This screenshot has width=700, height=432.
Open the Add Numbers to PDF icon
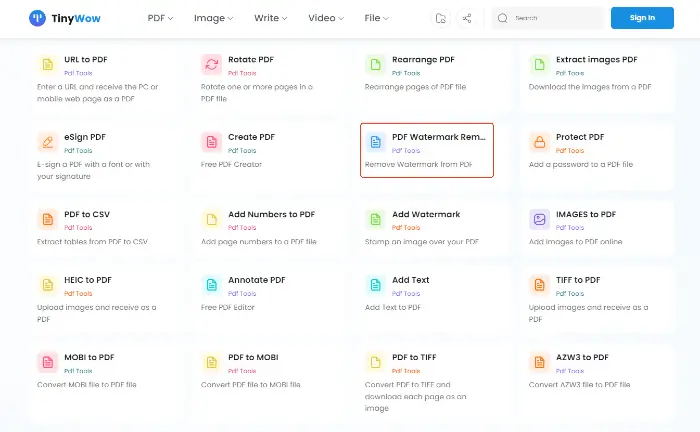click(212, 219)
